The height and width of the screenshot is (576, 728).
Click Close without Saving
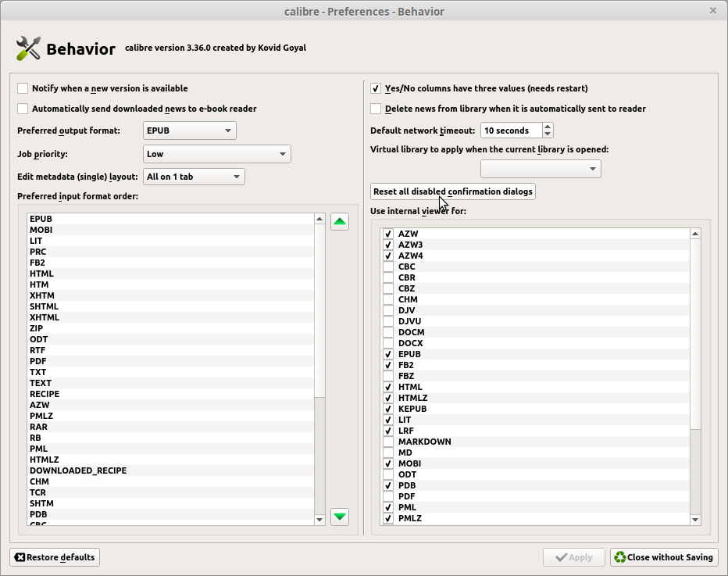(x=664, y=557)
